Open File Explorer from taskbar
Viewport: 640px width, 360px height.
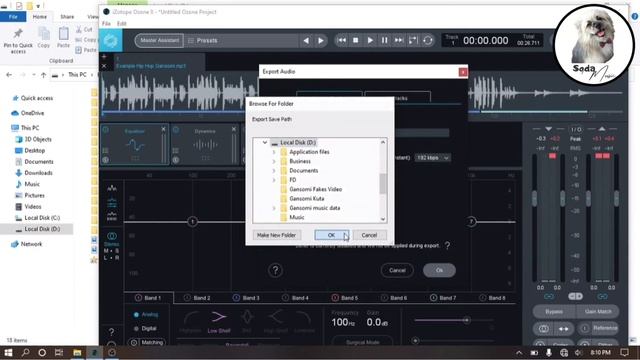point(77,353)
